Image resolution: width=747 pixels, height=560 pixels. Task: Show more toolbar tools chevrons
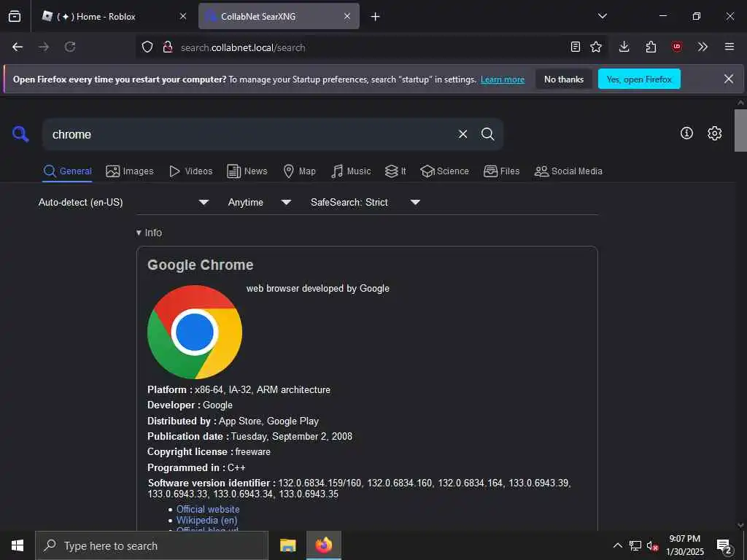click(703, 47)
